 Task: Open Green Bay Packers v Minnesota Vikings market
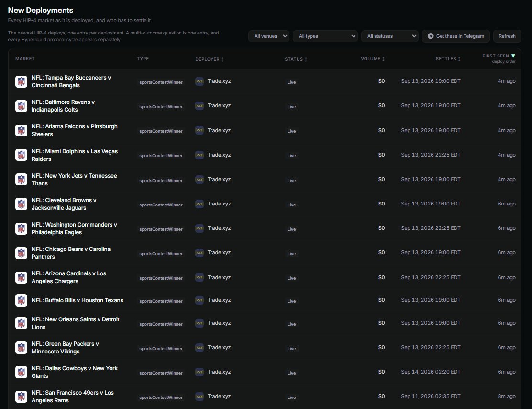[65, 348]
